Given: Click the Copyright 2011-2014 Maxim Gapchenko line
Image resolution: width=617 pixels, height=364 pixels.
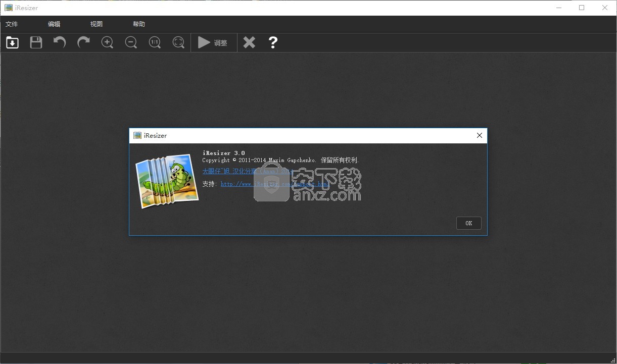Looking at the screenshot, I should [280, 160].
